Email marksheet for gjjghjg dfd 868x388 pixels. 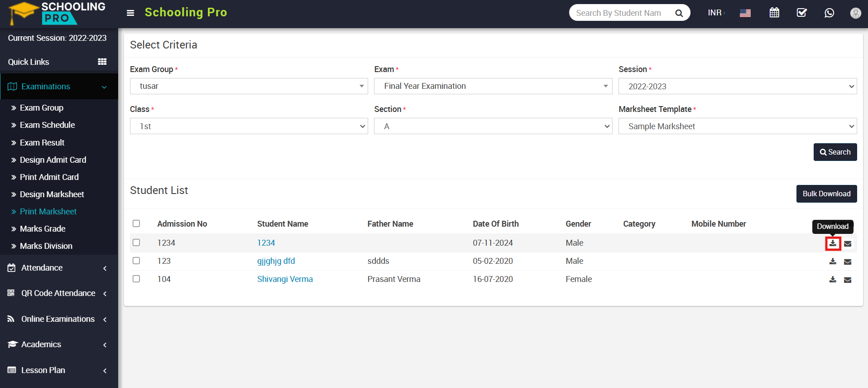[848, 262]
